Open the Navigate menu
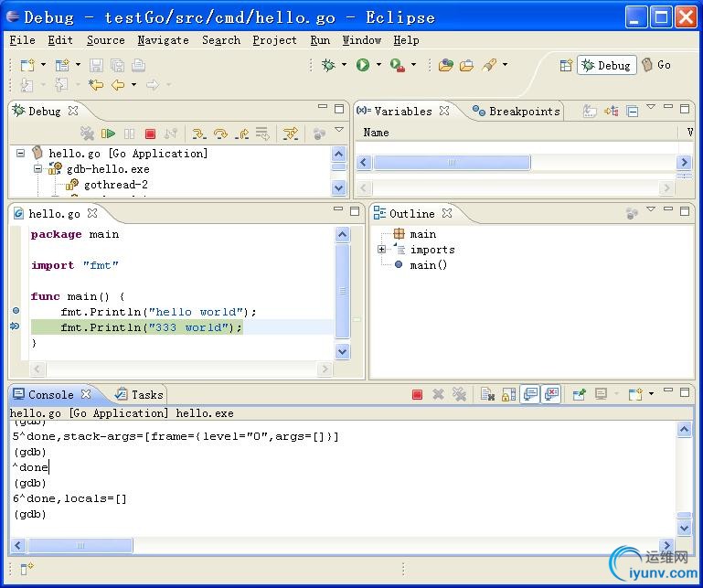 [x=164, y=40]
